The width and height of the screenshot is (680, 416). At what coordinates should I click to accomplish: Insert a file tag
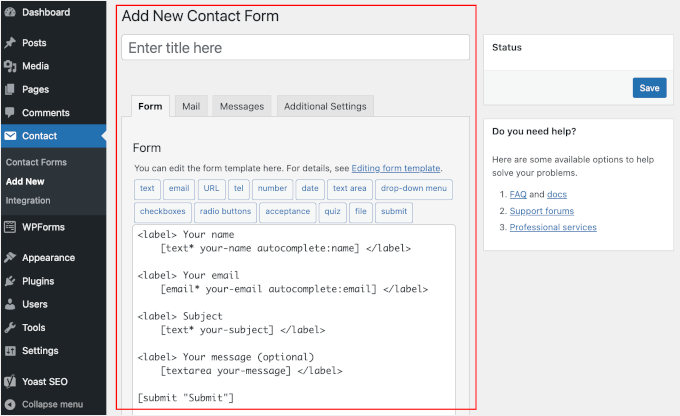coord(361,211)
